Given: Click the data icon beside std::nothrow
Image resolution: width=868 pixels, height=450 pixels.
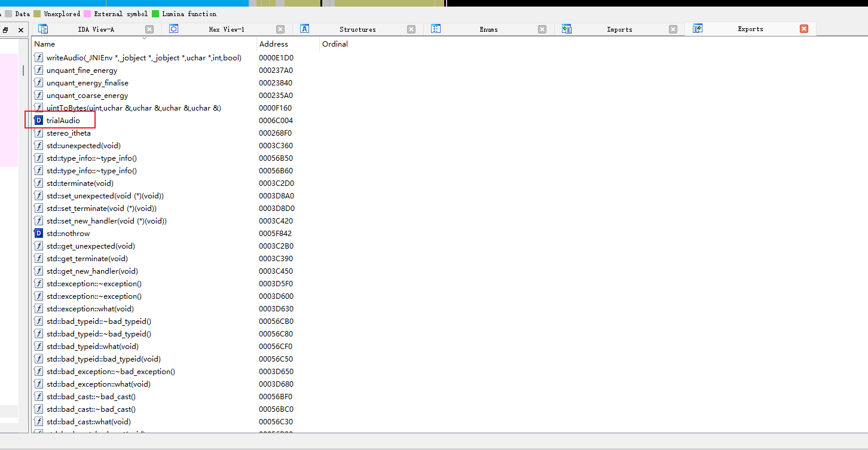Looking at the screenshot, I should [39, 234].
